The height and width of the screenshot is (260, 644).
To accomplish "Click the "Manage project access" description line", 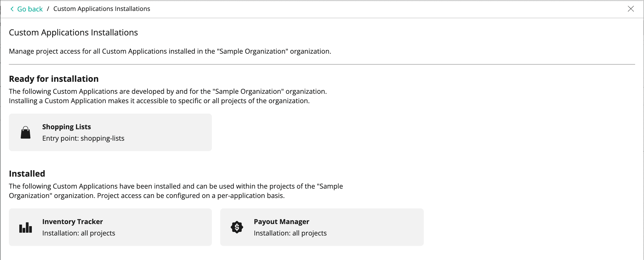I will (x=170, y=51).
